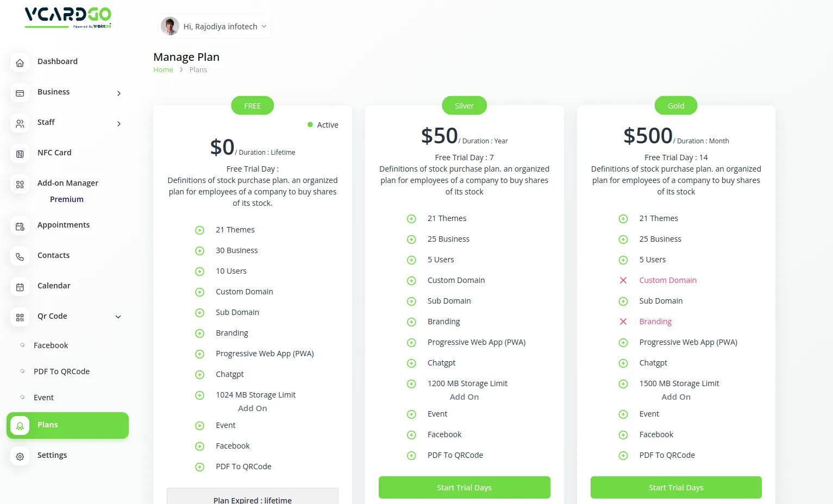833x504 pixels.
Task: Click the VCARDGO logo
Action: (68, 17)
